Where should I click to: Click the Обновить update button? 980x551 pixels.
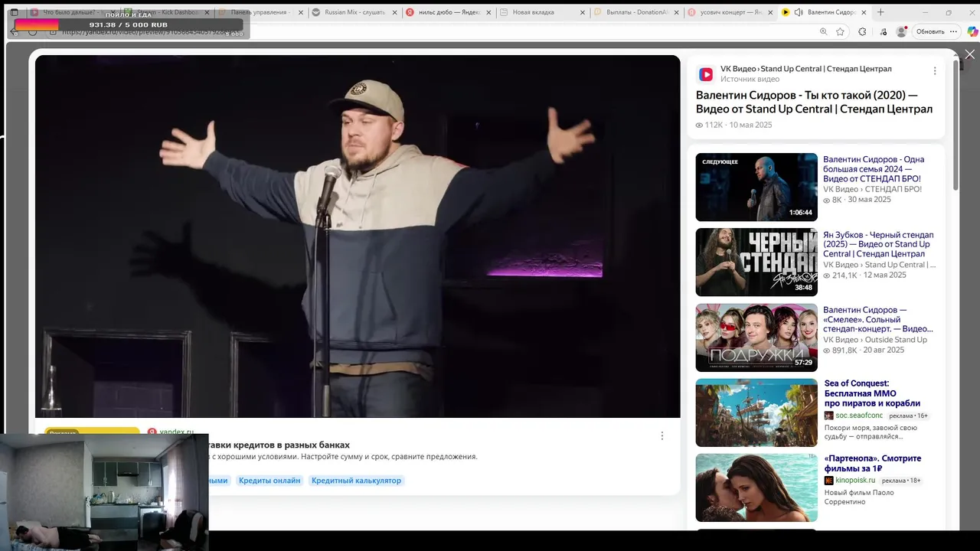click(x=930, y=31)
